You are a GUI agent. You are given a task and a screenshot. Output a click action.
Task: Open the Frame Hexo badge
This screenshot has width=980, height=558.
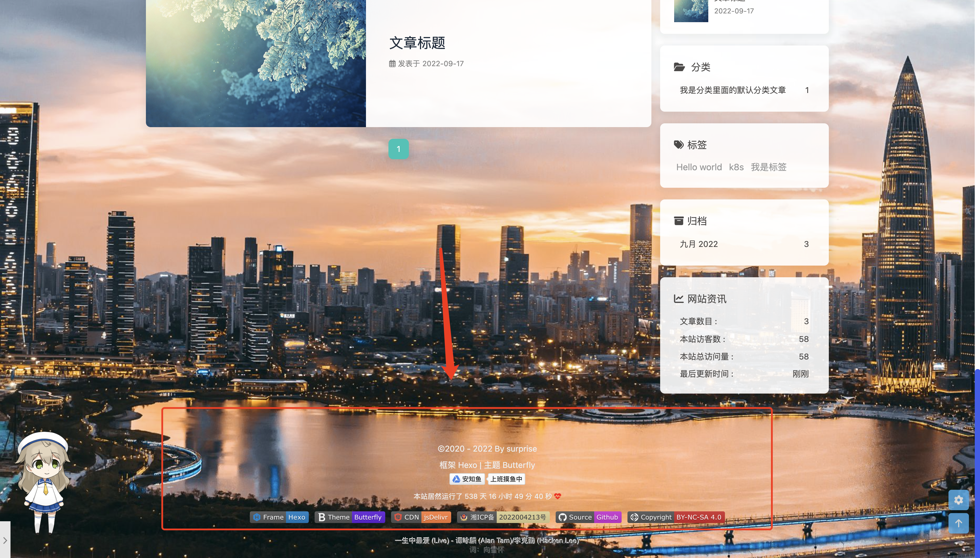(x=279, y=517)
